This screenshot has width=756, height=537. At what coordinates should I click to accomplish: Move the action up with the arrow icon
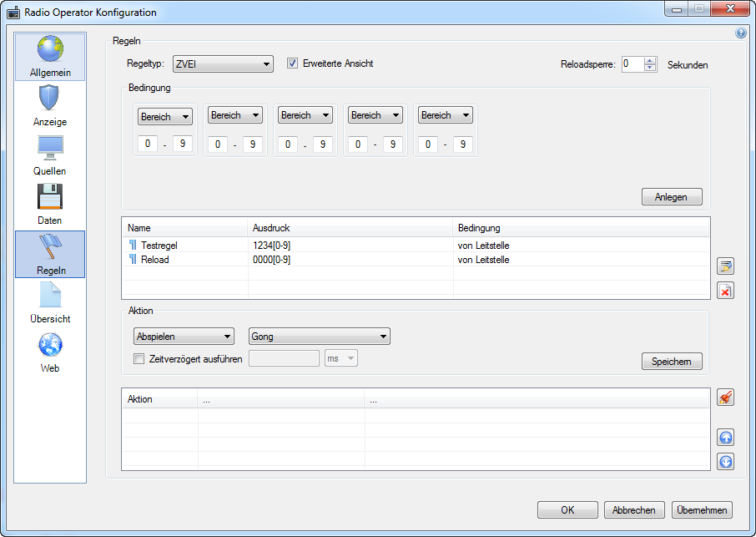pos(725,437)
